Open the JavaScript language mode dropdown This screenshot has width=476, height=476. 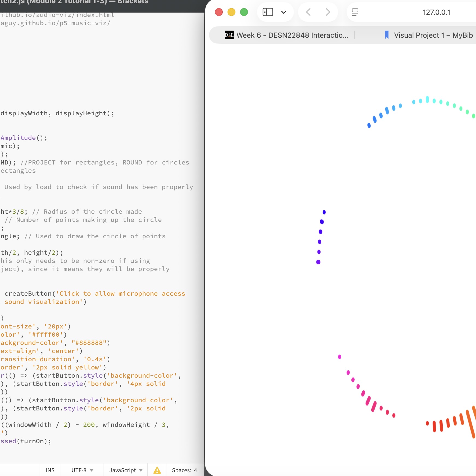(x=125, y=470)
